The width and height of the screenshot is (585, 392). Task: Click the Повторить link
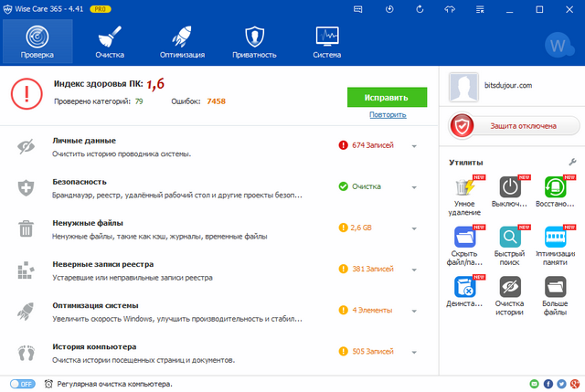[x=388, y=115]
